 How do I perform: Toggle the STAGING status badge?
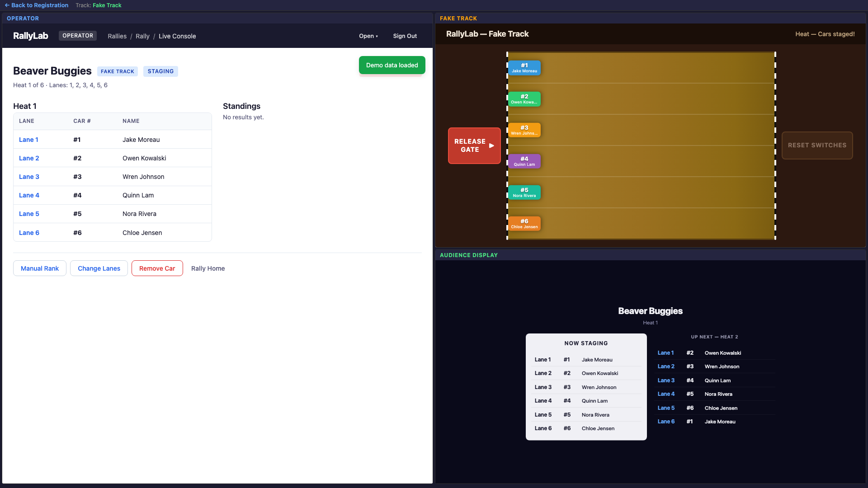[x=160, y=71]
